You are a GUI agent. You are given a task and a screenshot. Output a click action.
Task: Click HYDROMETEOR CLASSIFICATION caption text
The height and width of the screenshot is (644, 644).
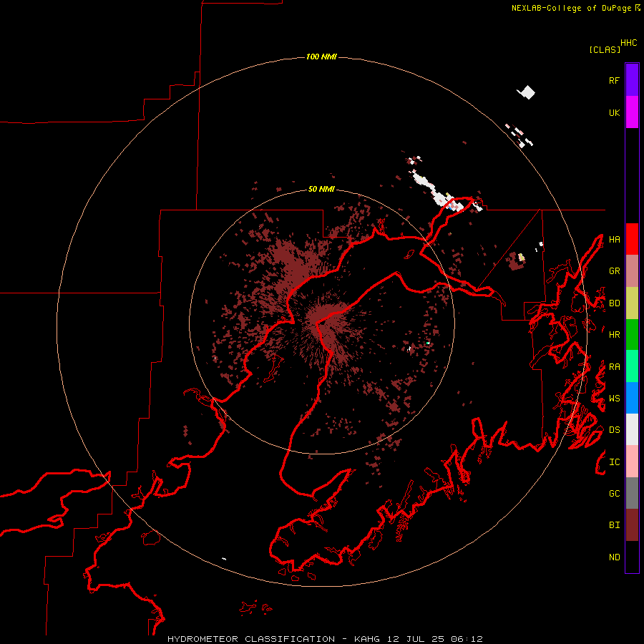pyautogui.click(x=251, y=639)
